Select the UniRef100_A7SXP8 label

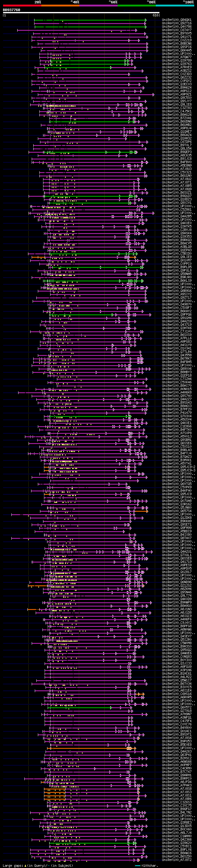tap(177, 433)
